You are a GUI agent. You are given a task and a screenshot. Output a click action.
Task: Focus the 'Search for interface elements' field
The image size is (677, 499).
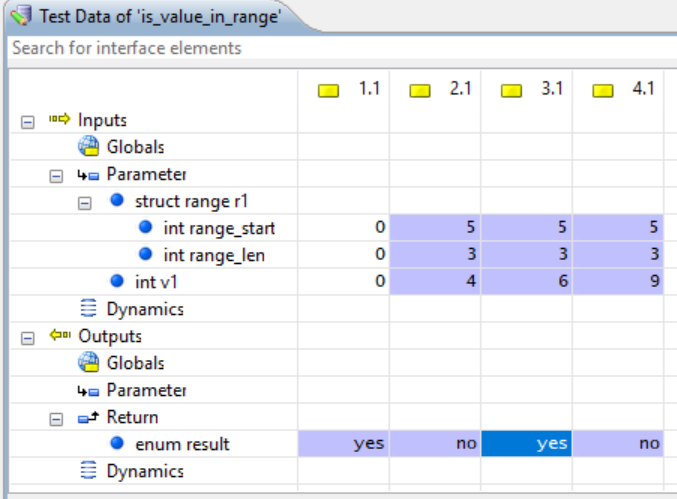(342, 48)
